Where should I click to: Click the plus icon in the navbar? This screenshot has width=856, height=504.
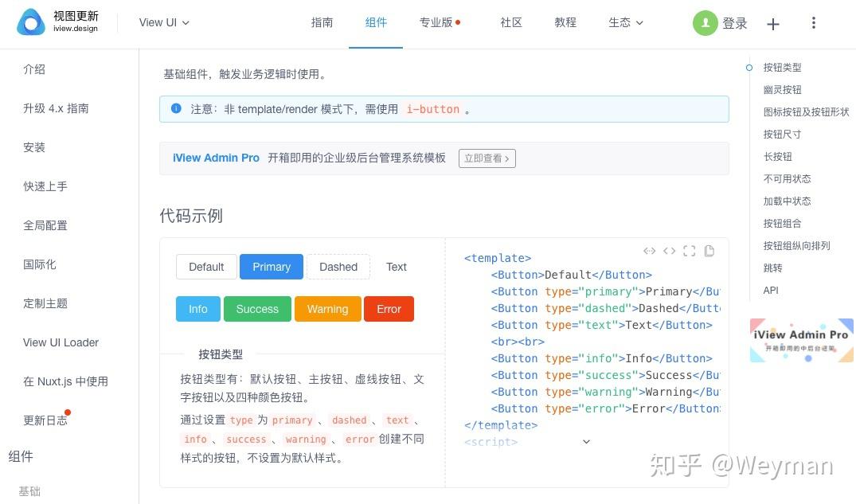[772, 24]
